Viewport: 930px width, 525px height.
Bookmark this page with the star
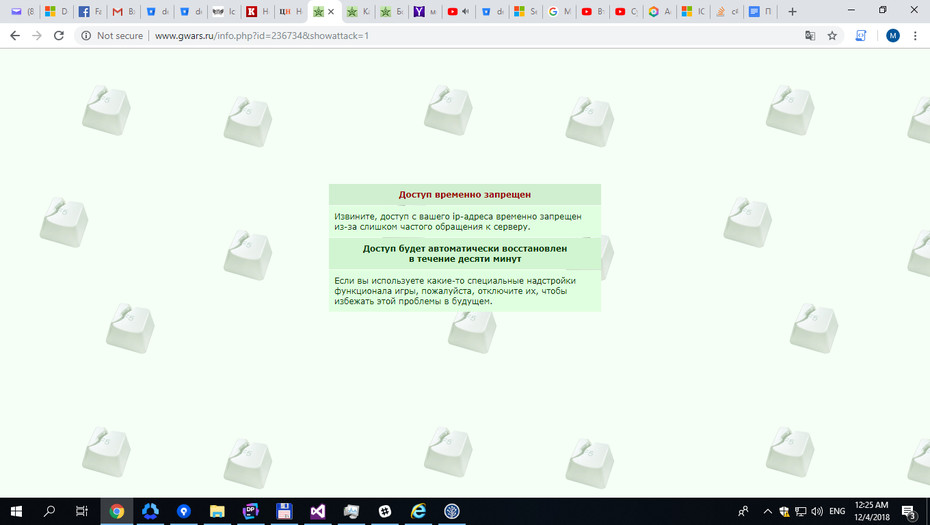(832, 36)
